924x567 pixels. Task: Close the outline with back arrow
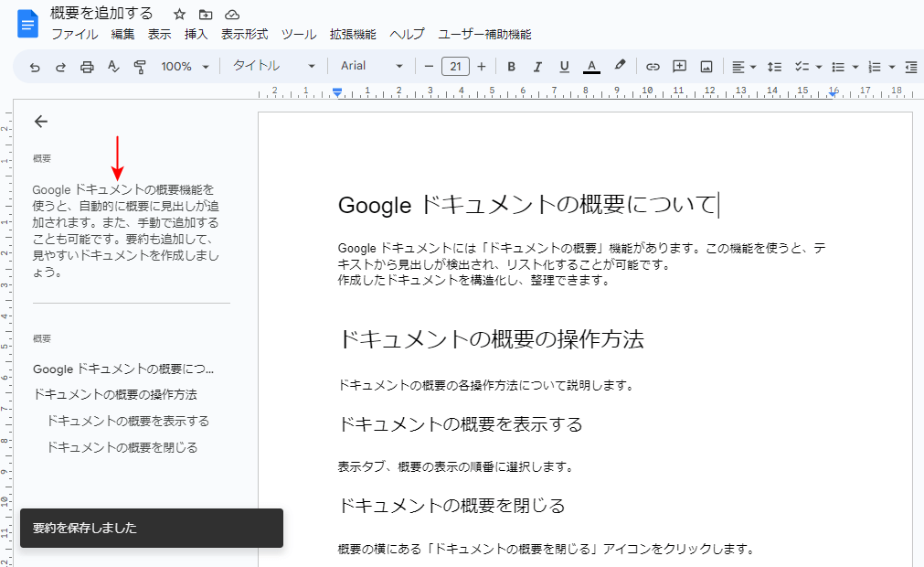[40, 122]
